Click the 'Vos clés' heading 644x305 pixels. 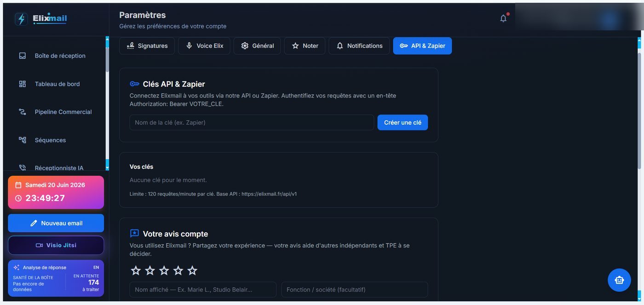(x=141, y=167)
